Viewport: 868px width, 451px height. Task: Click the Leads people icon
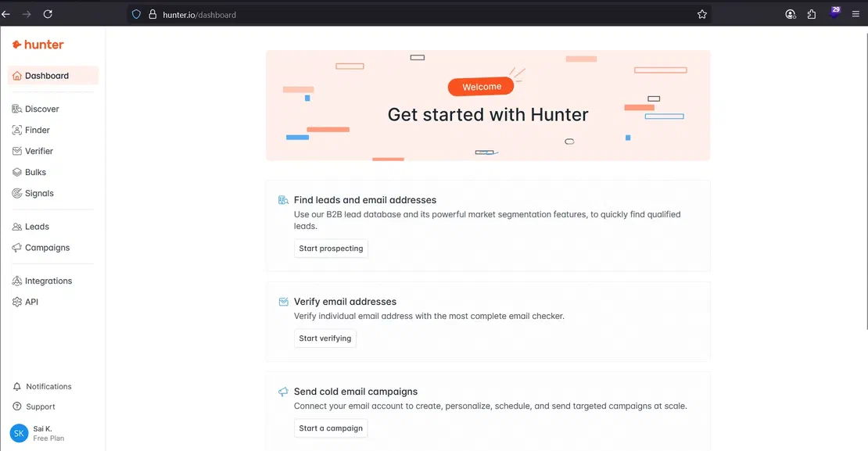click(x=17, y=227)
